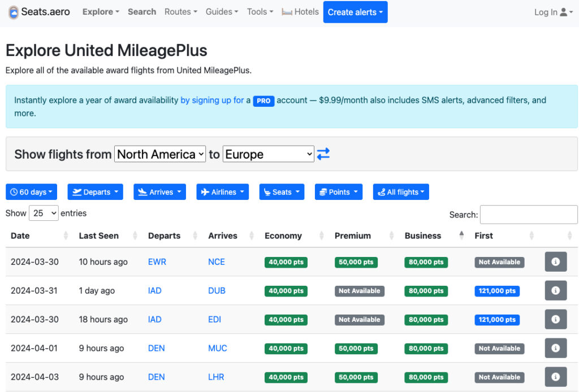Open info details for the IAD to EDI flight
The width and height of the screenshot is (579, 392).
555,319
